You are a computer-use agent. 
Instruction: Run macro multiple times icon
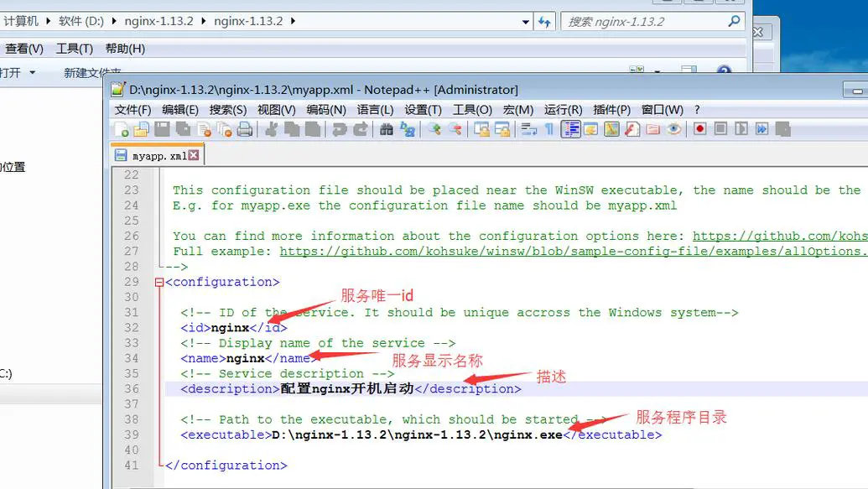click(x=761, y=129)
